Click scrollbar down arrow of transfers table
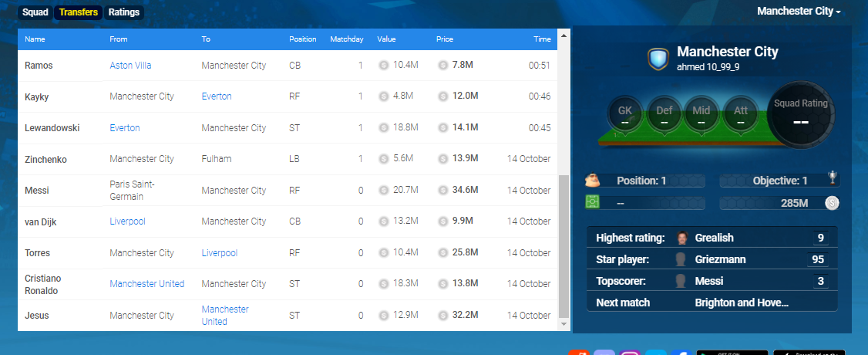This screenshot has width=868, height=355. click(564, 323)
